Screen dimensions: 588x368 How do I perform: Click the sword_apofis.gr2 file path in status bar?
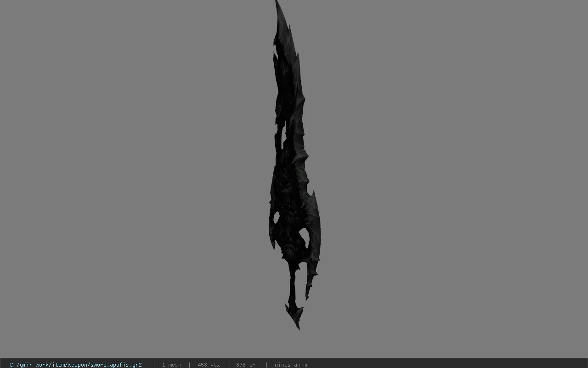click(76, 365)
